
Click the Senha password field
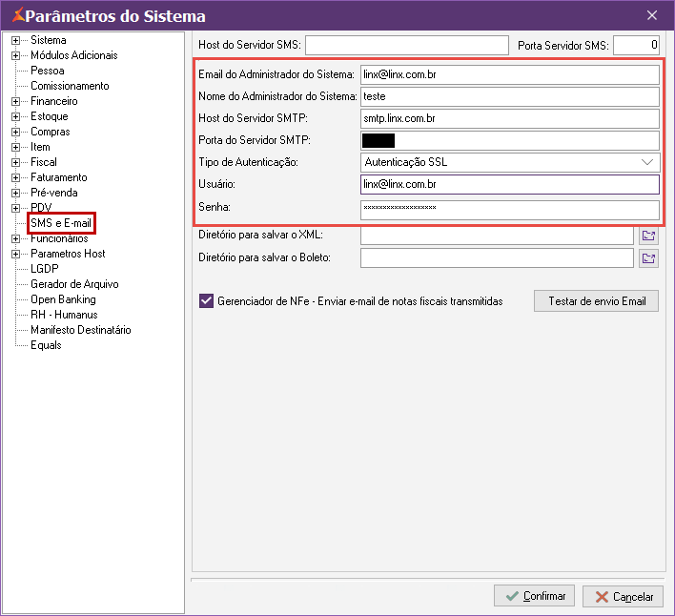[510, 210]
